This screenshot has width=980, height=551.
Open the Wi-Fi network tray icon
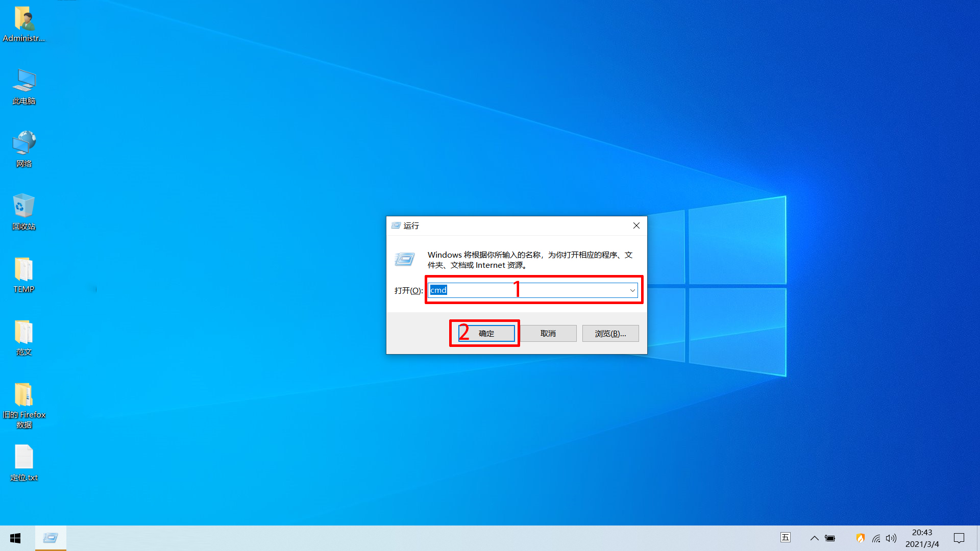coord(876,538)
